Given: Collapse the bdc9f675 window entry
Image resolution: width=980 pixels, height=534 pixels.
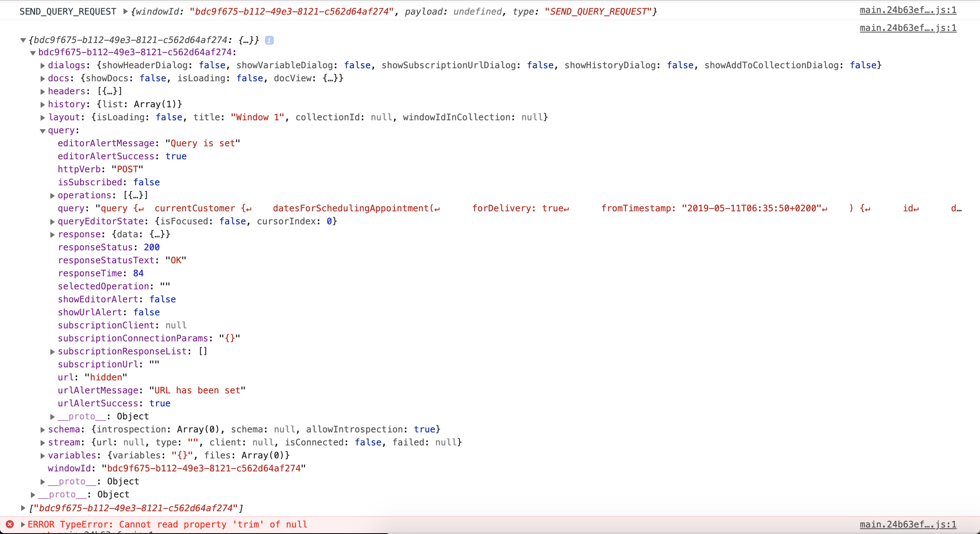Looking at the screenshot, I should (33, 53).
